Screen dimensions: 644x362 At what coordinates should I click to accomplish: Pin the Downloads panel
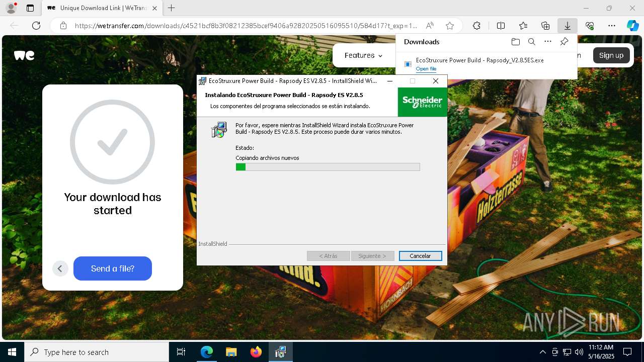564,42
